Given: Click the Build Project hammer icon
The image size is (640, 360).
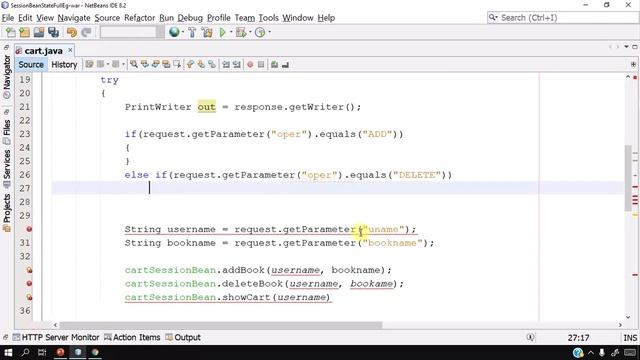Looking at the screenshot, I should coord(192,32).
